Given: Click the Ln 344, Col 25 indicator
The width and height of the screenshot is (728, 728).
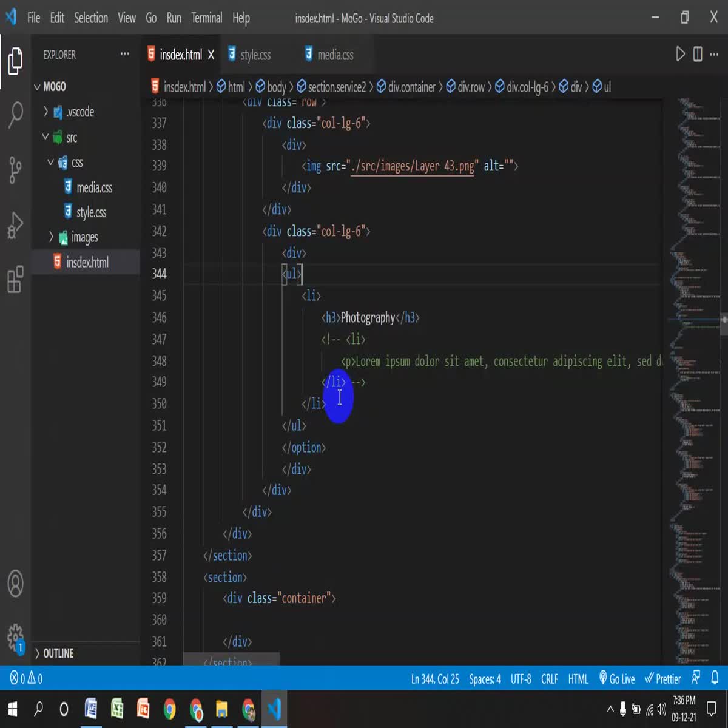Looking at the screenshot, I should point(435,678).
